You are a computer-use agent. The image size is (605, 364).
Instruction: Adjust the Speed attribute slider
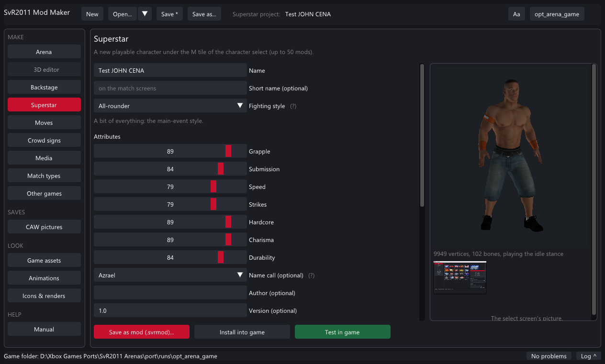click(x=170, y=187)
